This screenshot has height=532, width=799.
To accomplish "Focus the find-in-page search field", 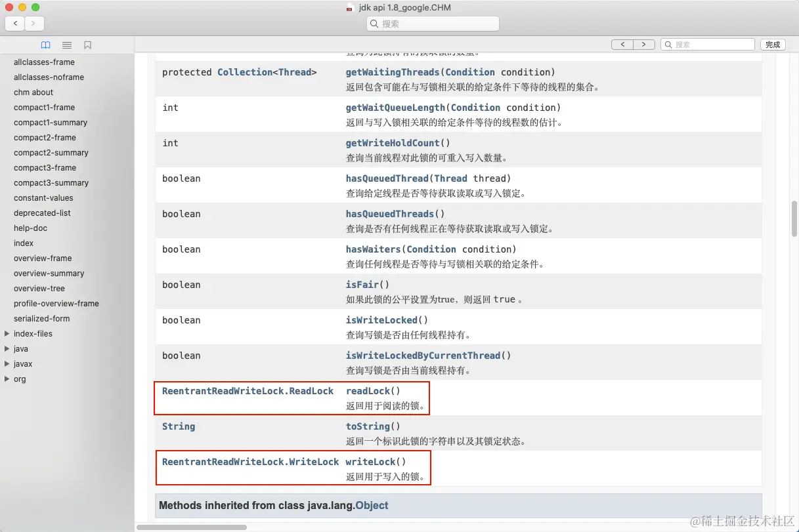I will 707,45.
